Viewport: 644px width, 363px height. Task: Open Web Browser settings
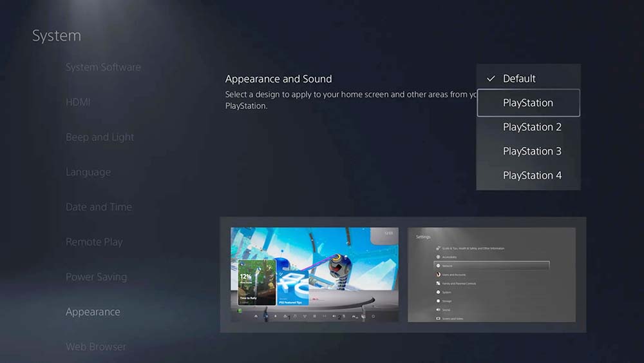[96, 346]
